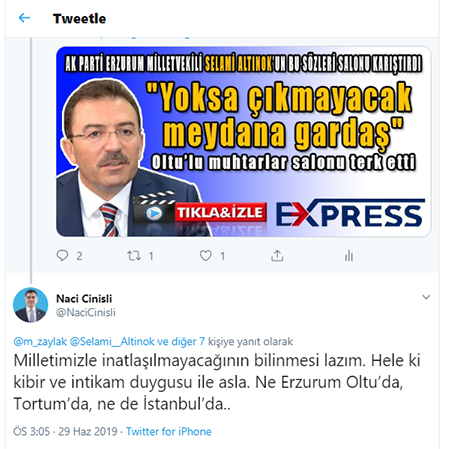This screenshot has height=449, width=450.
Task: Expand the tweet options chevron
Action: [426, 297]
